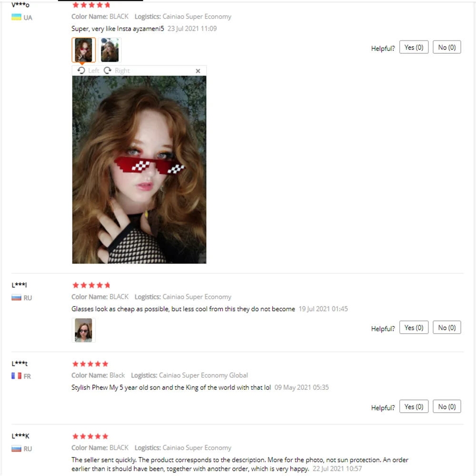Vote No on L***t's review
The image size is (476, 476).
(447, 407)
